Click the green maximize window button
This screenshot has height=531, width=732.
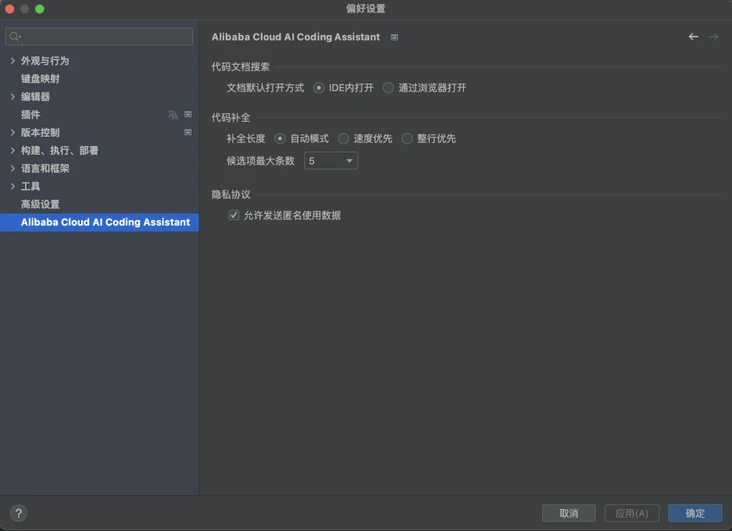(x=39, y=9)
